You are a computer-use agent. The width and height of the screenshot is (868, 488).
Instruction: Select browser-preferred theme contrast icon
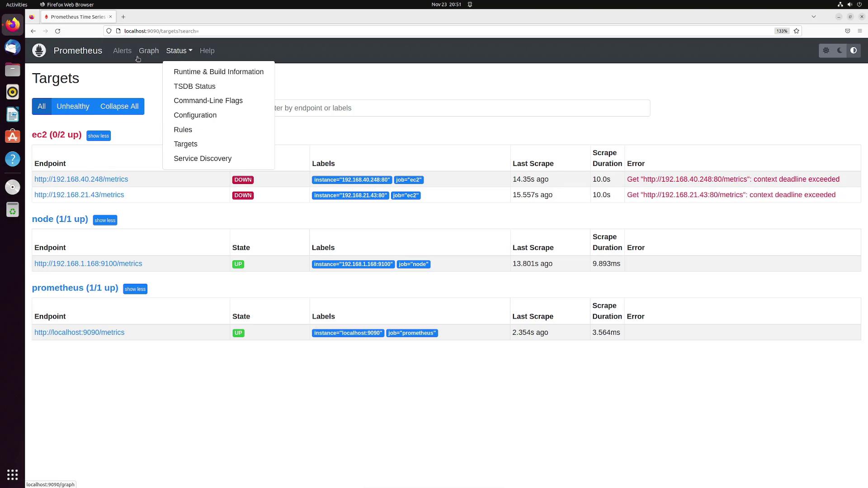(854, 51)
